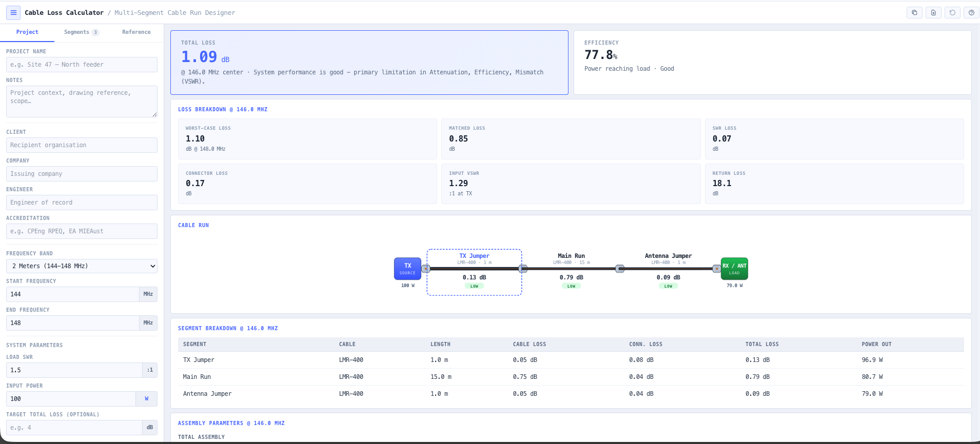Click the Loss Breakdown section heading

tap(223, 110)
